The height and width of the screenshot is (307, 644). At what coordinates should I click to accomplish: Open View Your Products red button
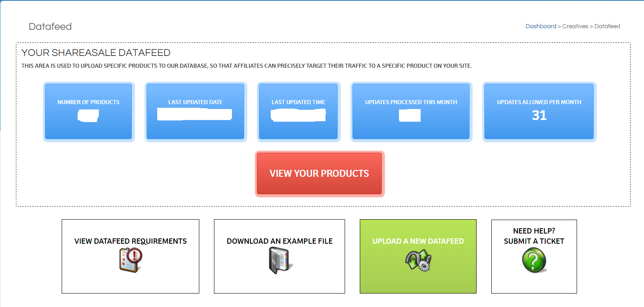pos(319,174)
